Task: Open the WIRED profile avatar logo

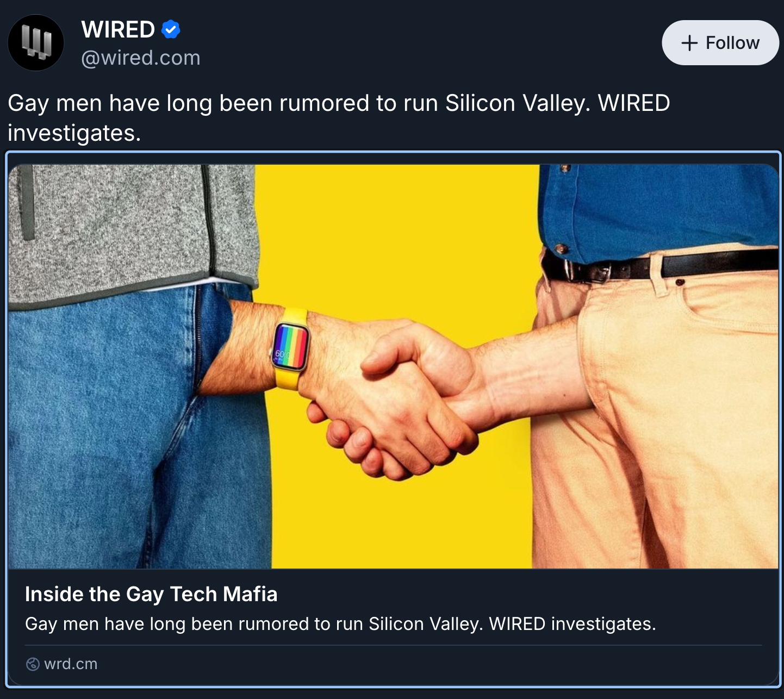Action: [x=36, y=43]
